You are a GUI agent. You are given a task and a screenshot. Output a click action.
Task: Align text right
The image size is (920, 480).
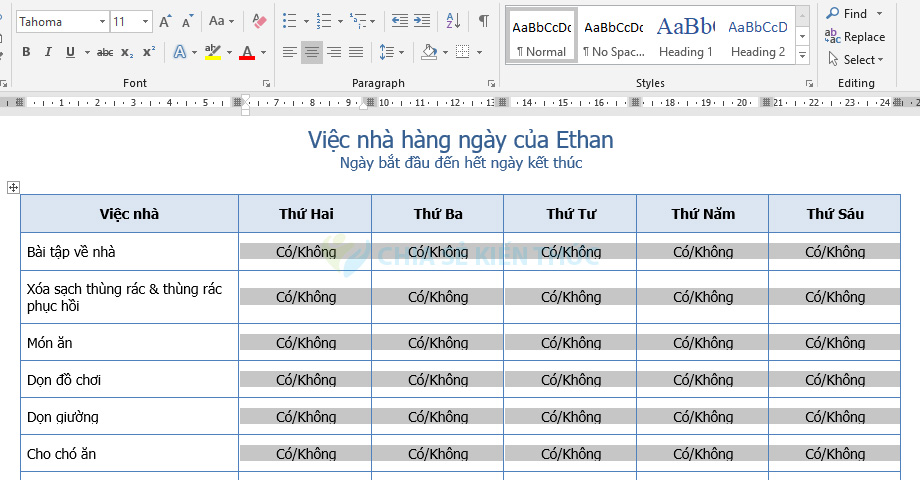coord(334,52)
